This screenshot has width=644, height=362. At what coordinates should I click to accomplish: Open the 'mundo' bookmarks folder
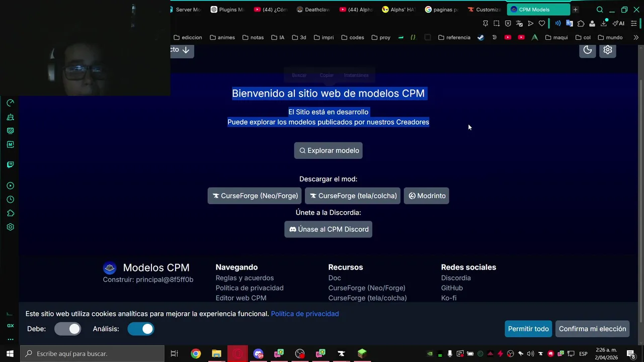point(610,37)
